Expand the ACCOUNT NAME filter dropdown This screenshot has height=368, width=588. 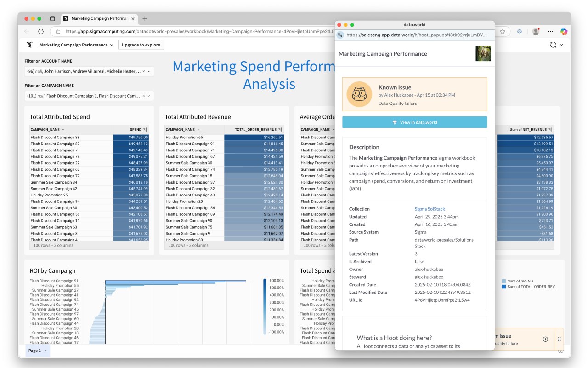[x=149, y=71]
